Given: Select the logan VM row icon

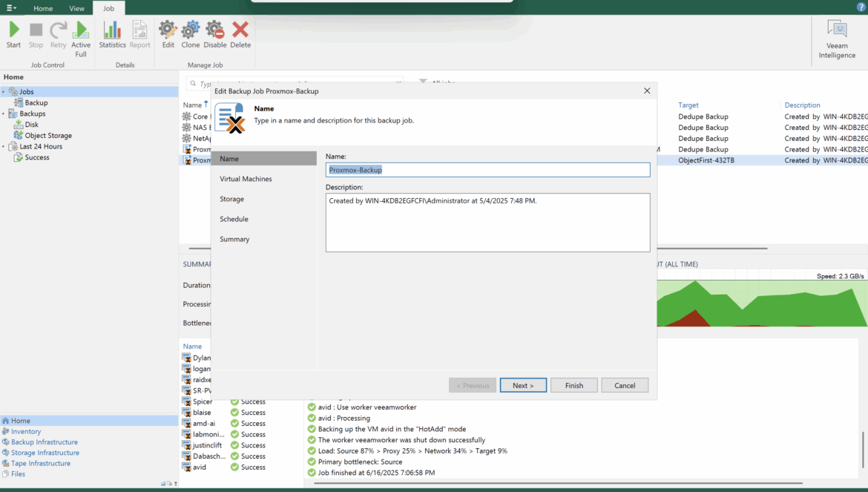Looking at the screenshot, I should click(186, 369).
